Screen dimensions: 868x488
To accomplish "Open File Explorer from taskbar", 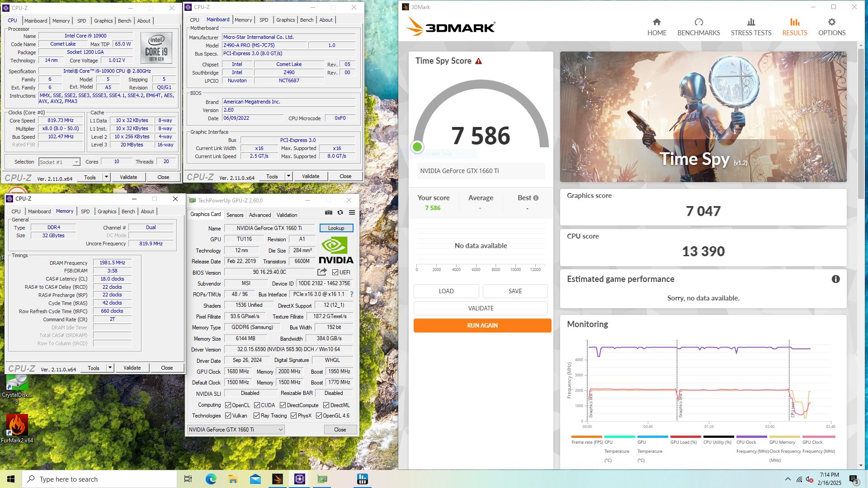I will [233, 479].
